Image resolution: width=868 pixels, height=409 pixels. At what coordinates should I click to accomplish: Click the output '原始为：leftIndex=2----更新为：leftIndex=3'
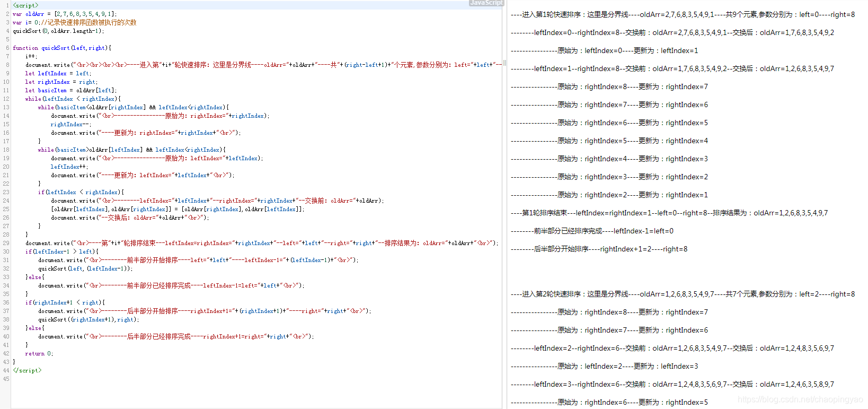click(604, 366)
